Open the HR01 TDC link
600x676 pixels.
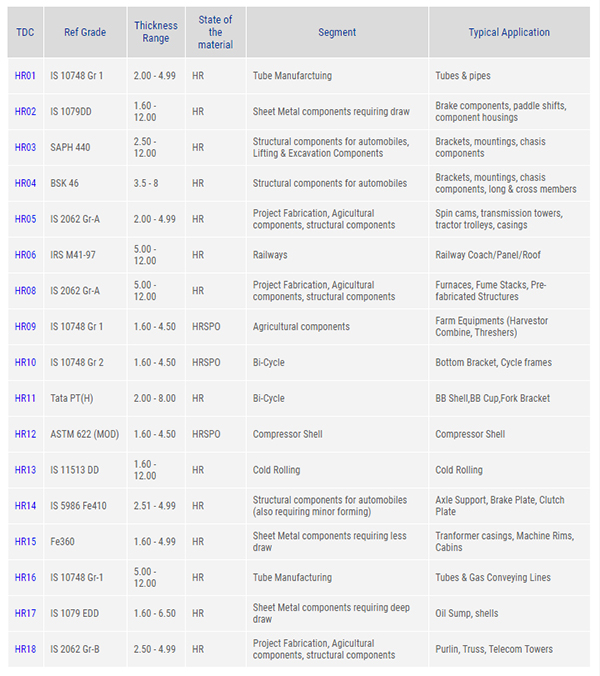click(25, 76)
